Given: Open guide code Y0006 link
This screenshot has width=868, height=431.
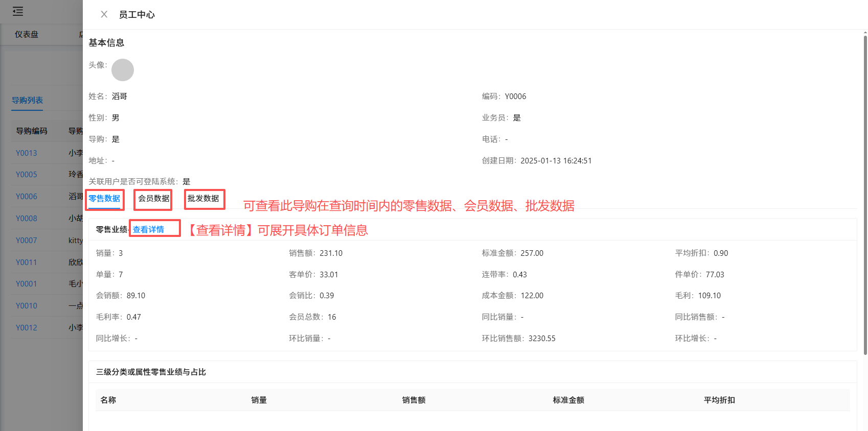Looking at the screenshot, I should point(27,196).
